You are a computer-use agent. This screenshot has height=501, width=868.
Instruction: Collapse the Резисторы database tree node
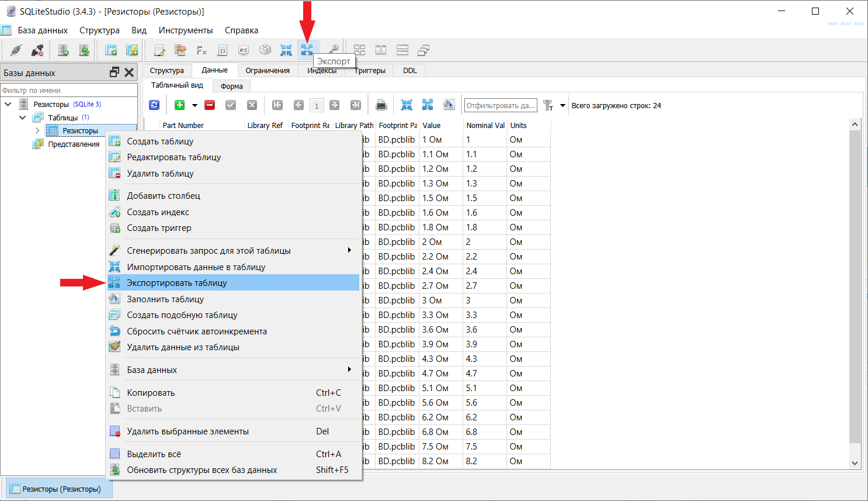[x=8, y=104]
